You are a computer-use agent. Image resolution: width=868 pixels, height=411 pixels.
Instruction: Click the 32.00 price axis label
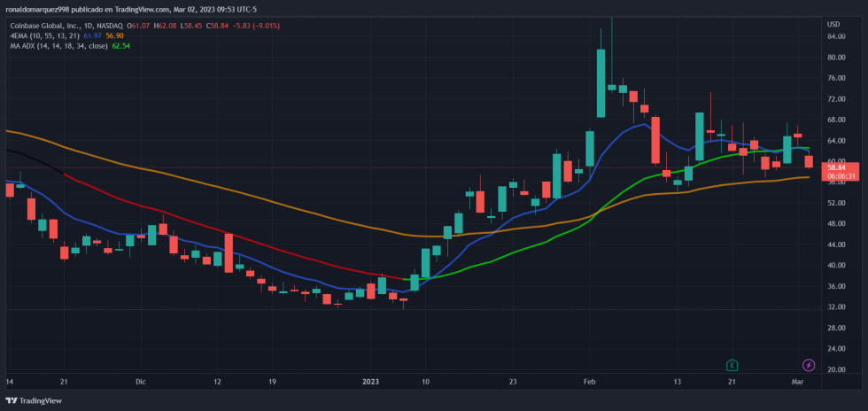[x=836, y=307]
